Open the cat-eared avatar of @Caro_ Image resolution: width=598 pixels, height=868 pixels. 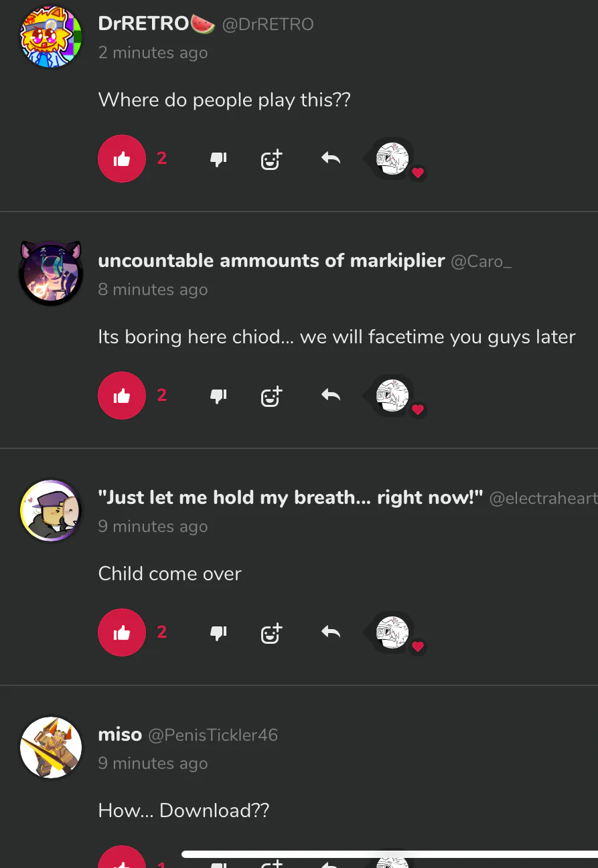[x=50, y=273]
